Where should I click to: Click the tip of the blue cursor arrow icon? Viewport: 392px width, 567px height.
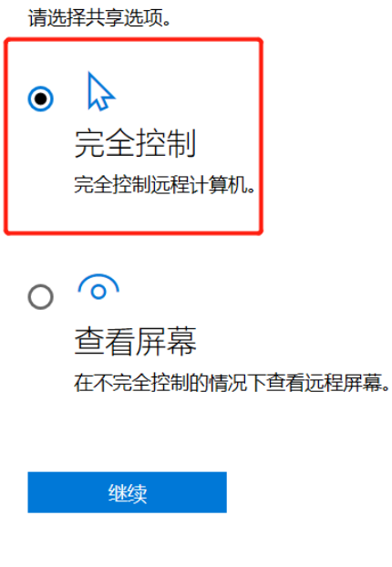pos(89,74)
